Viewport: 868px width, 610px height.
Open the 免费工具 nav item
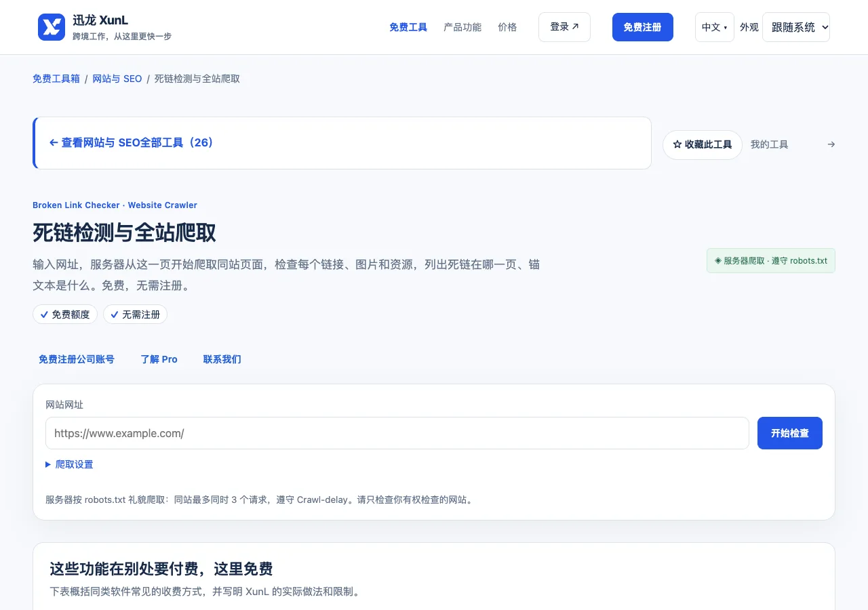408,27
